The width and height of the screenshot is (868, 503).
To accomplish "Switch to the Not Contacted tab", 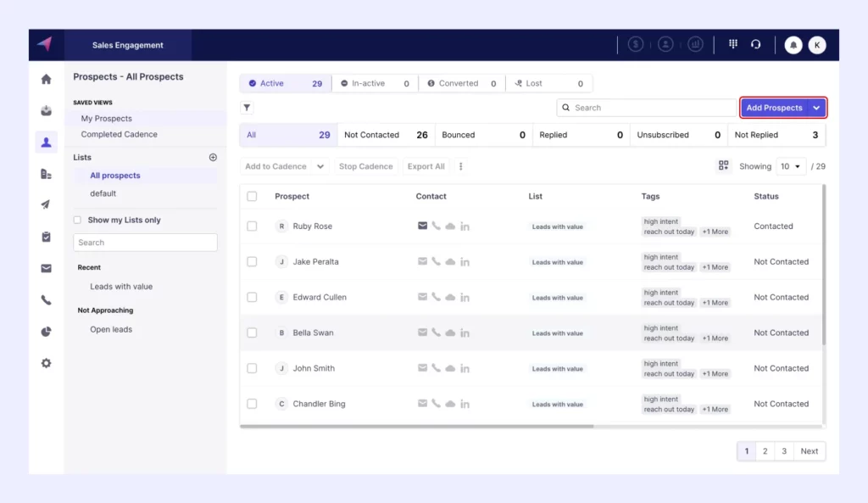I will pyautogui.click(x=371, y=134).
